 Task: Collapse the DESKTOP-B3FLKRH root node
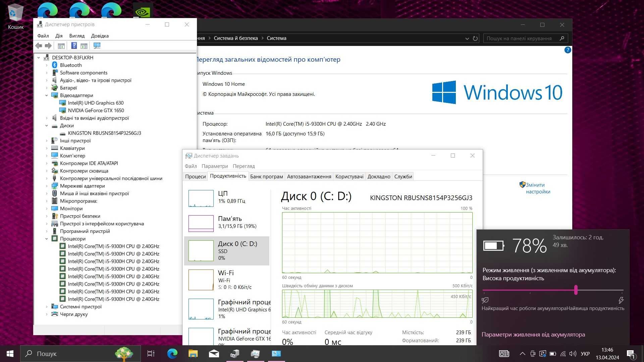[x=39, y=58]
